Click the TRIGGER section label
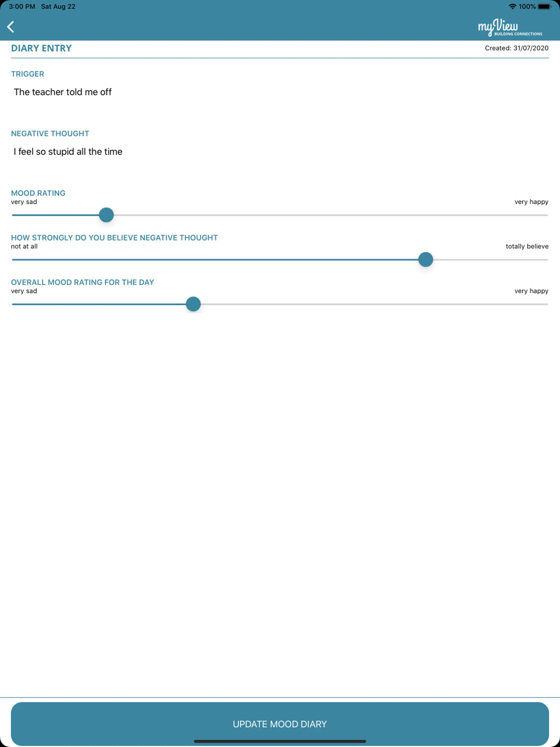The image size is (560, 747). pos(28,74)
